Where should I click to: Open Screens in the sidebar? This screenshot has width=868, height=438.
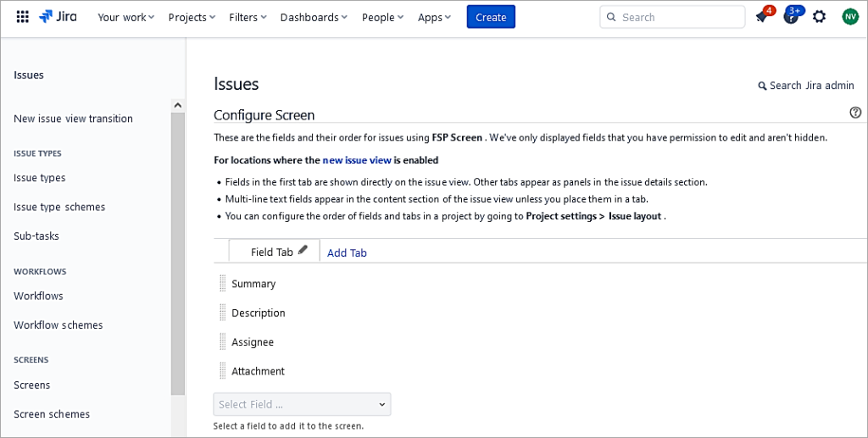coord(32,385)
